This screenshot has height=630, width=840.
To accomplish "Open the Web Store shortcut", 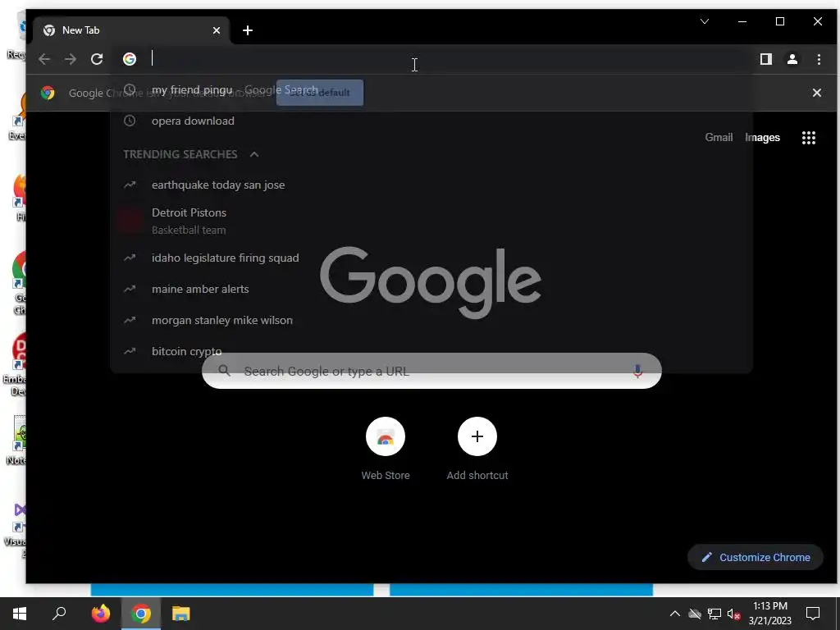I will (386, 449).
